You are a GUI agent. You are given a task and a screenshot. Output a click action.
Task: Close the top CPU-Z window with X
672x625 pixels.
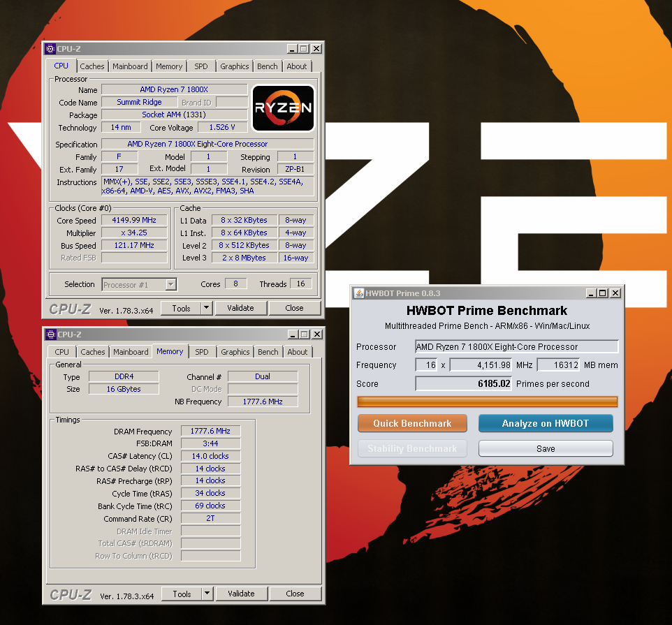[316, 49]
